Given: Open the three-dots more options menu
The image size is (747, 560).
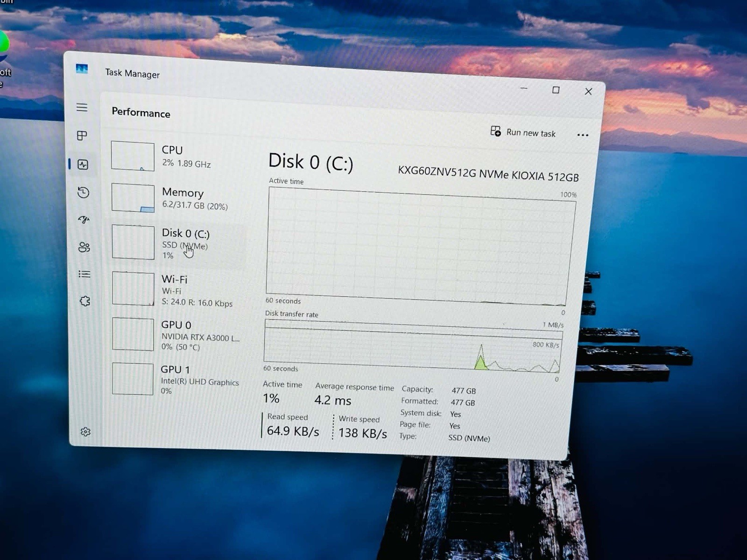Looking at the screenshot, I should 583,135.
